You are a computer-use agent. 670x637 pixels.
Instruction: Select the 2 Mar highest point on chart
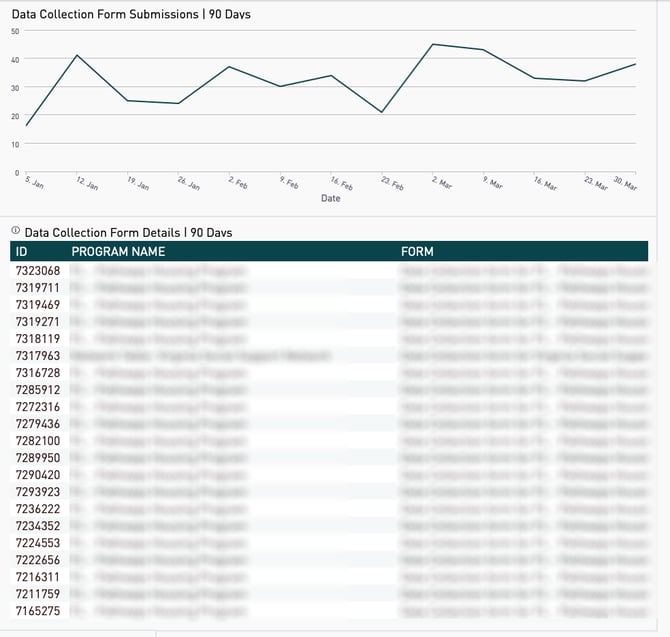[x=432, y=44]
